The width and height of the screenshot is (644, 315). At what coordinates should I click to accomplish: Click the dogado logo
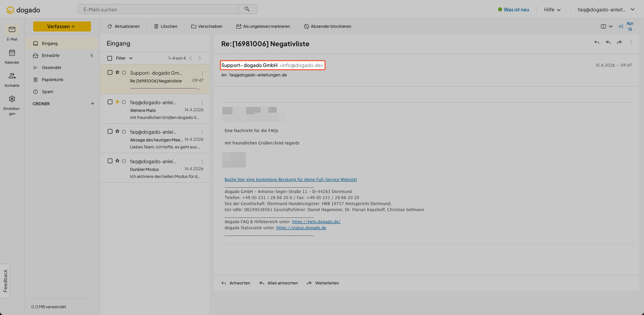pyautogui.click(x=23, y=10)
